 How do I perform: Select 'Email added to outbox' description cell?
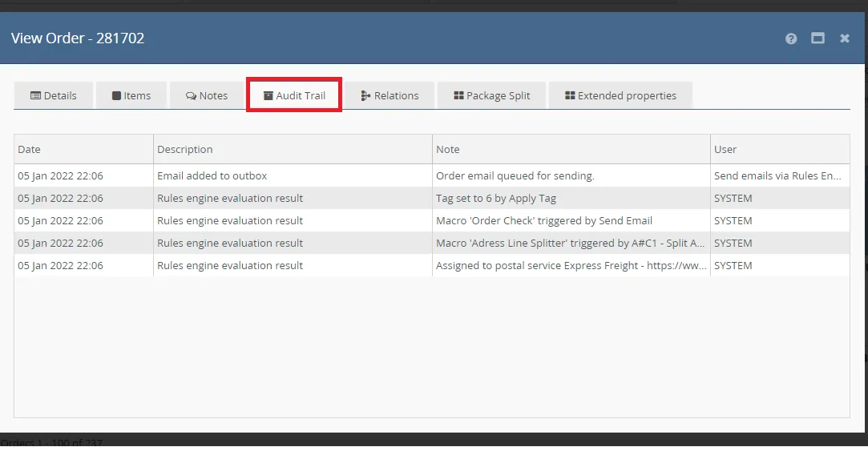(x=293, y=176)
